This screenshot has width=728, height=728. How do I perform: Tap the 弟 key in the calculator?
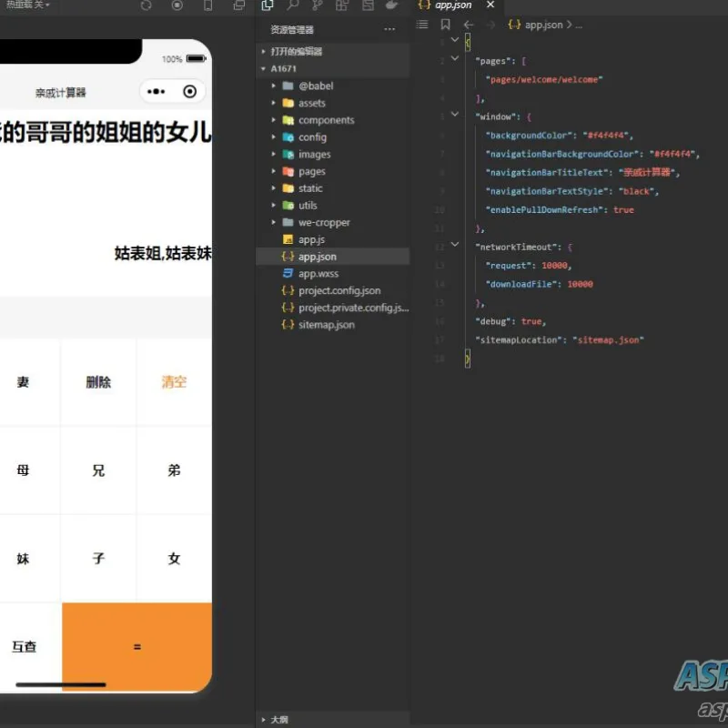point(174,470)
